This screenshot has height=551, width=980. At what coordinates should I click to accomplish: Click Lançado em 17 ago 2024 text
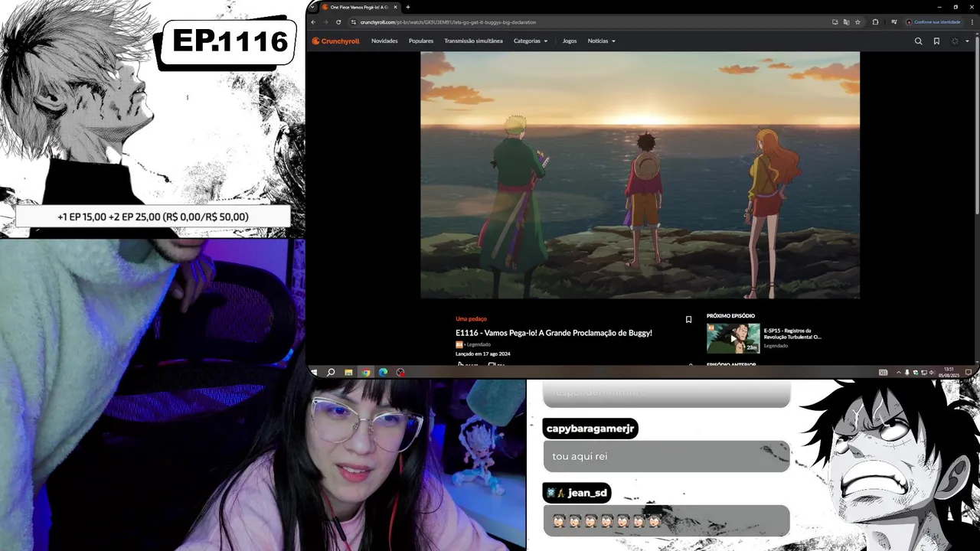point(482,354)
